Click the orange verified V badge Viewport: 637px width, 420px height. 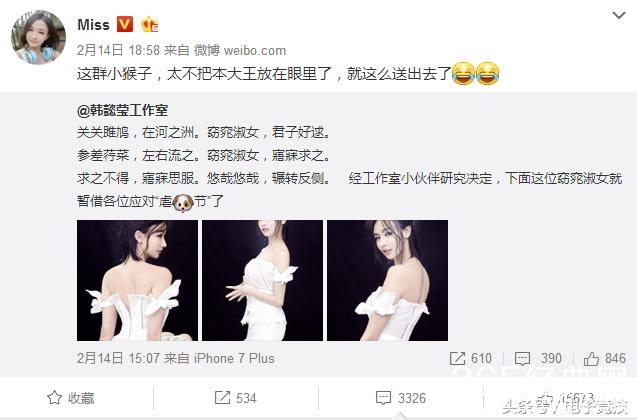click(x=125, y=24)
